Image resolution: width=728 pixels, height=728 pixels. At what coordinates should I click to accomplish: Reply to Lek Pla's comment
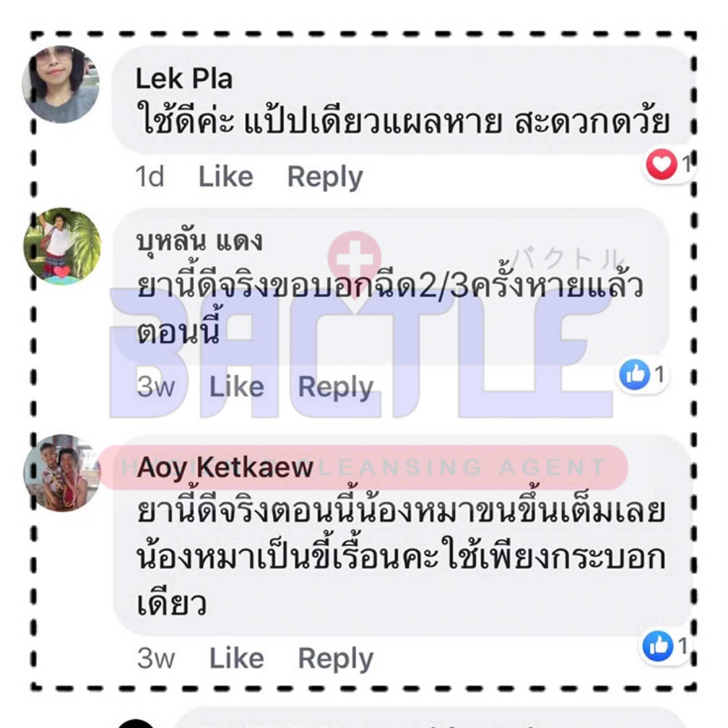tap(325, 177)
